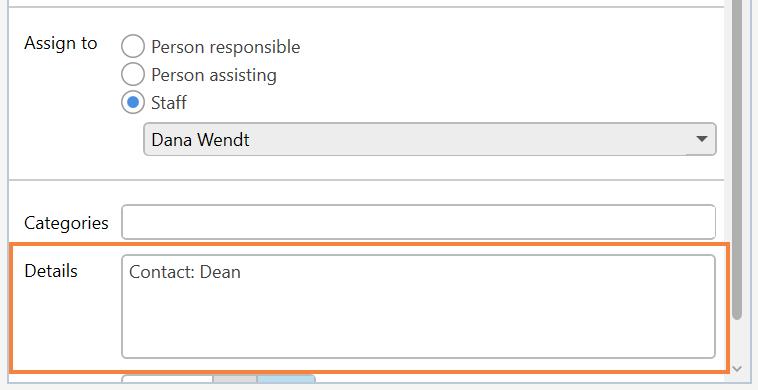Click inside the Details text area
The width and height of the screenshot is (758, 390).
click(x=418, y=306)
